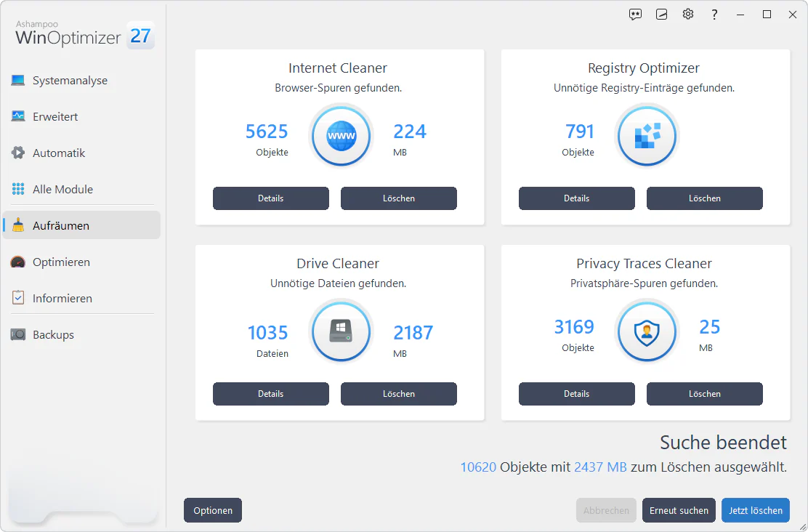
Task: Click Löschen under Registry Optimizer
Action: (704, 198)
